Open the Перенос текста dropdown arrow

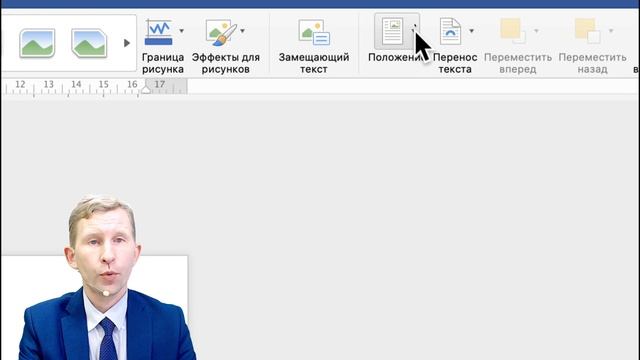coord(471,31)
